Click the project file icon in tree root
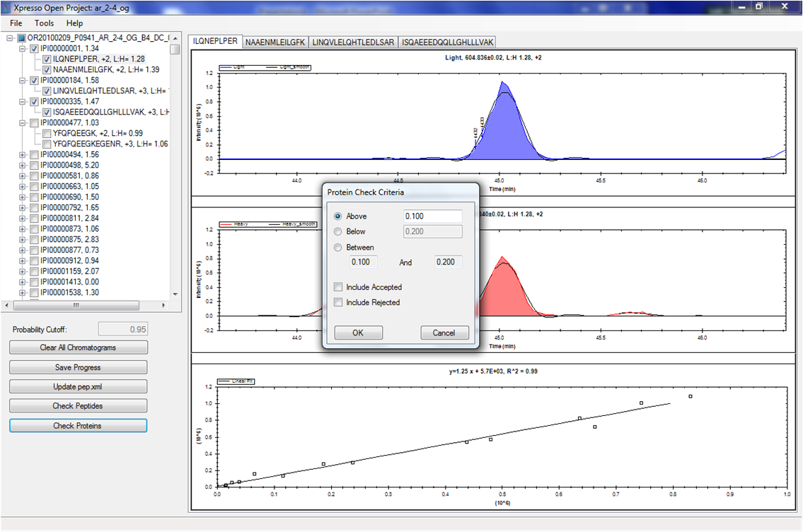The height and width of the screenshot is (532, 803). click(x=22, y=37)
